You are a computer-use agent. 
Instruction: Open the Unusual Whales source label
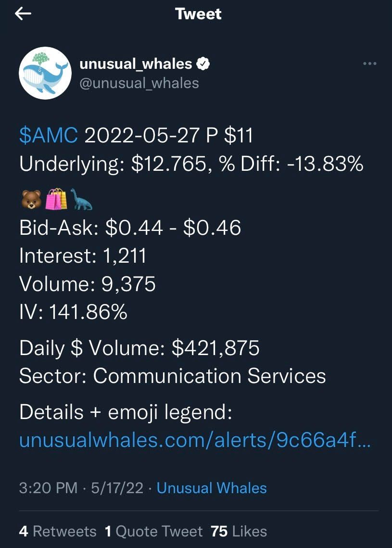tap(212, 488)
